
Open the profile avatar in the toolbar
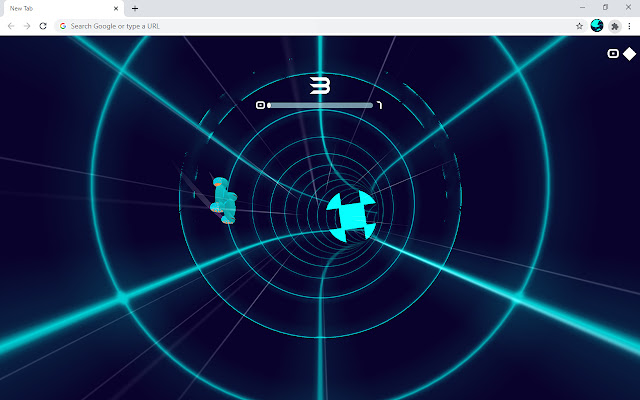[x=597, y=26]
